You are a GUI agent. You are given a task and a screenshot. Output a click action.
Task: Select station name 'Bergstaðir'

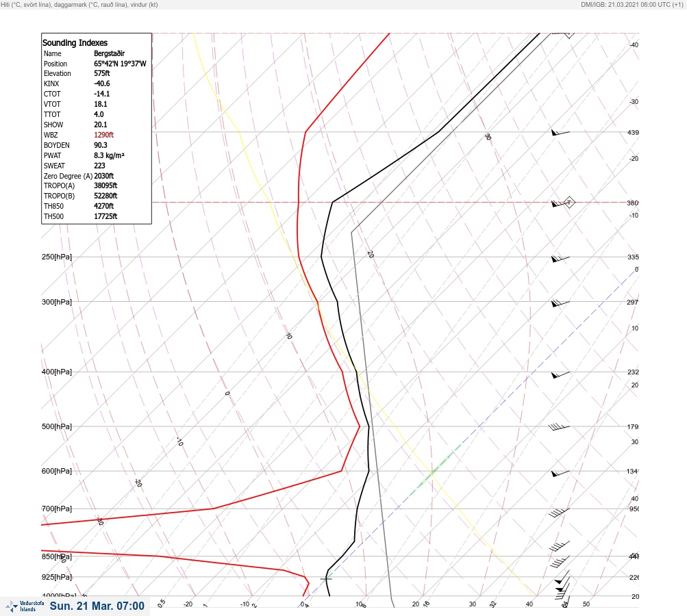[109, 53]
